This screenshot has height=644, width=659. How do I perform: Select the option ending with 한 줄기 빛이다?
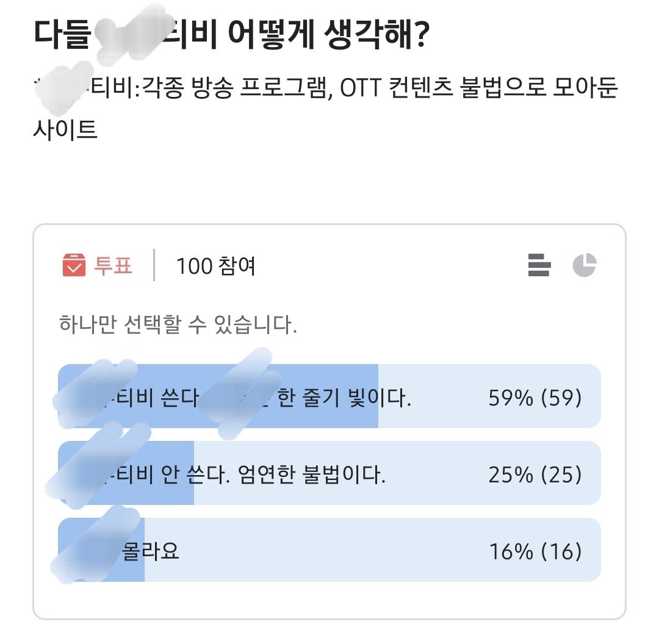(329, 396)
